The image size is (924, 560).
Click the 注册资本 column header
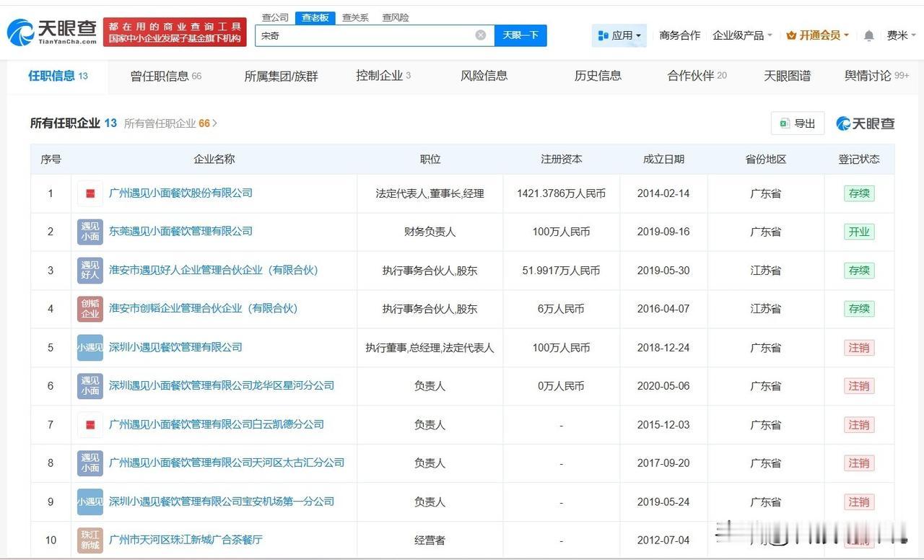coord(561,159)
